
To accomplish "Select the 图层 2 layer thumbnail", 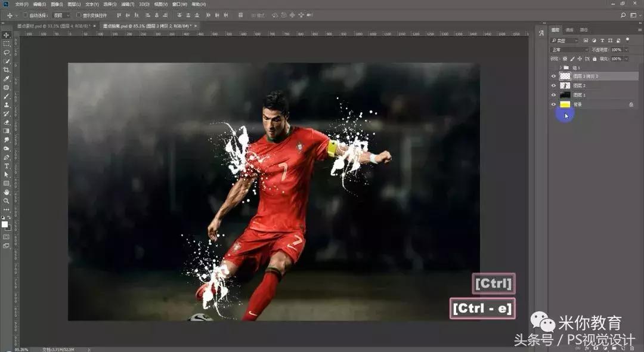I will tap(565, 85).
